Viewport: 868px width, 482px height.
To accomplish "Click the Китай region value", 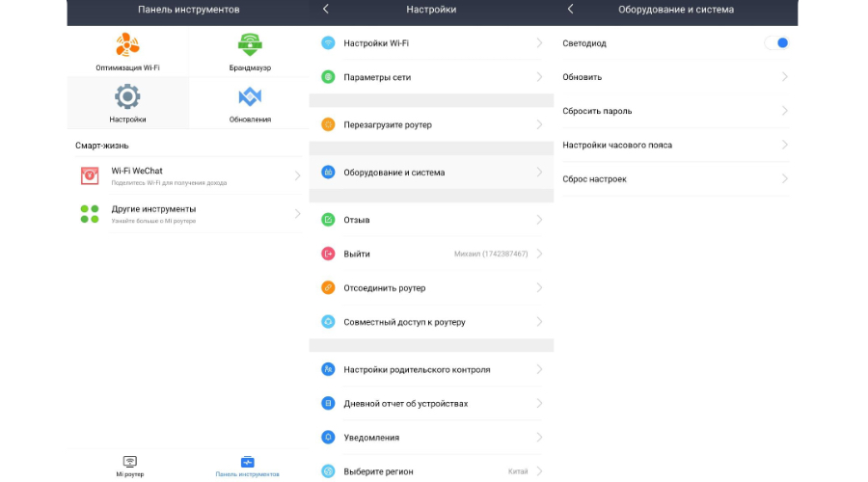I will tap(518, 471).
